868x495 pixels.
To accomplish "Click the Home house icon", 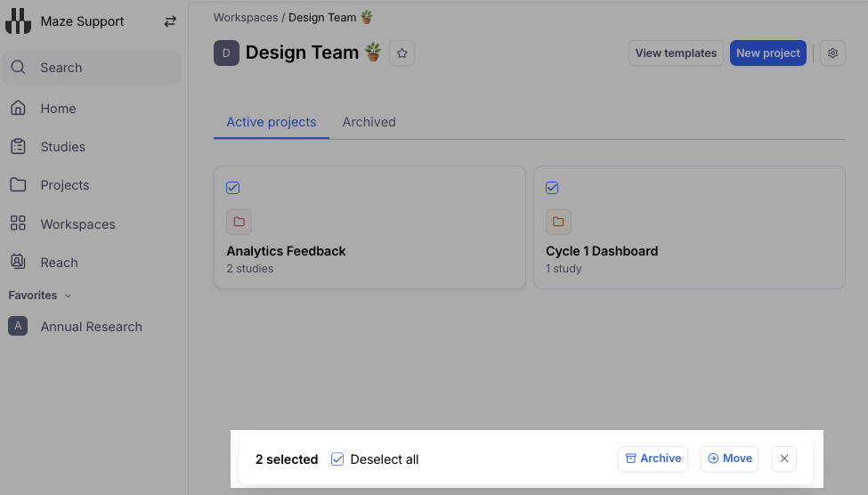I will [19, 108].
